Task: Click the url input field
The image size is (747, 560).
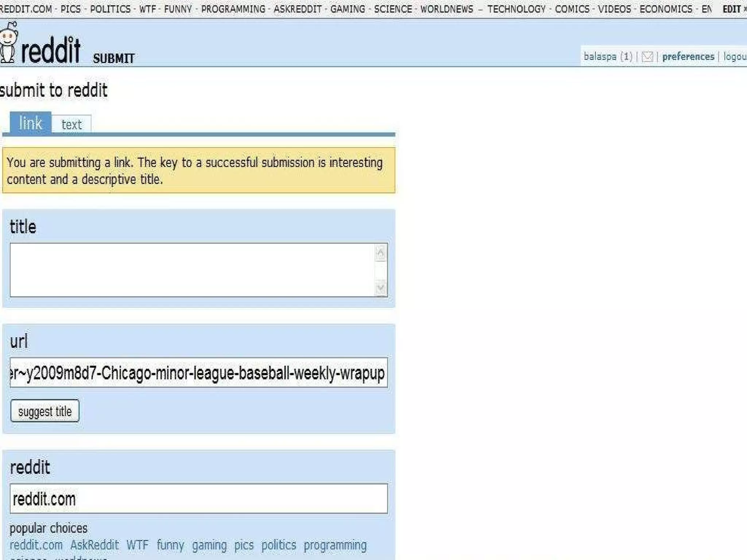Action: click(198, 373)
